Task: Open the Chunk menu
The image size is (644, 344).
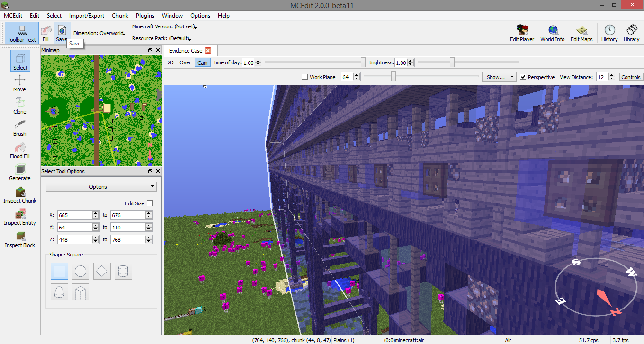Action: (x=120, y=16)
